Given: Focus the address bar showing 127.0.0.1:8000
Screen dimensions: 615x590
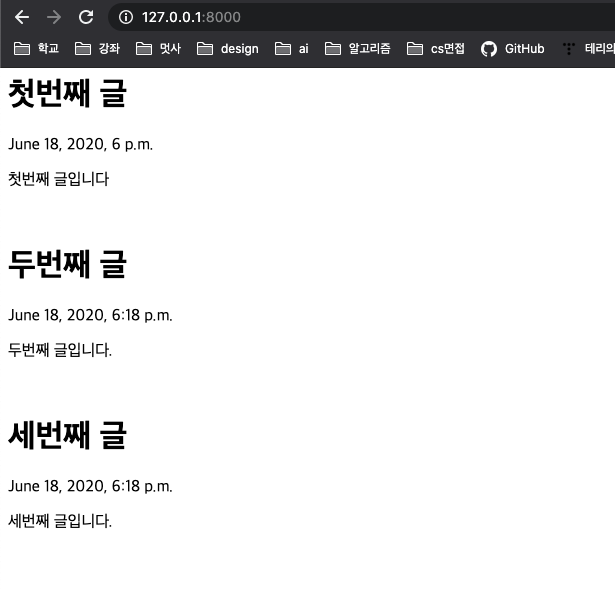Looking at the screenshot, I should coord(361,17).
